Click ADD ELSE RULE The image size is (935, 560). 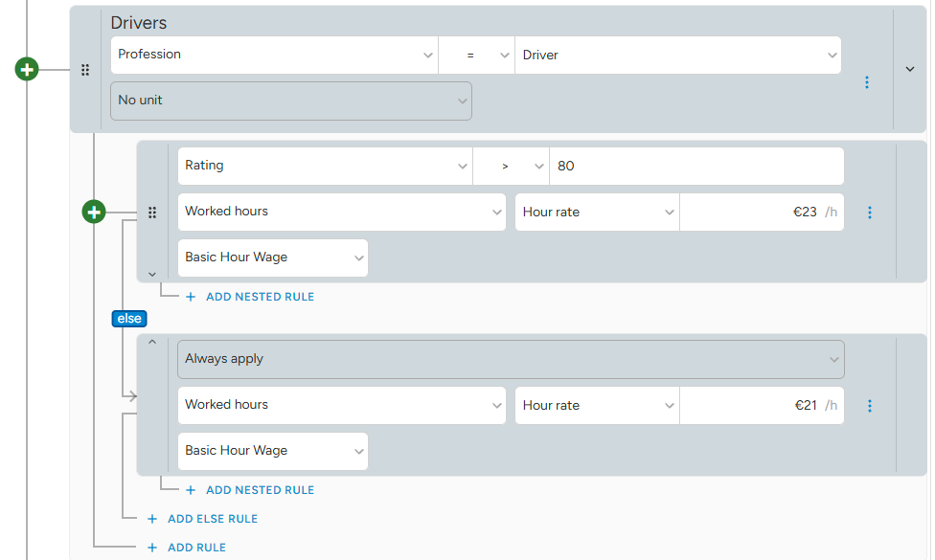[213, 519]
